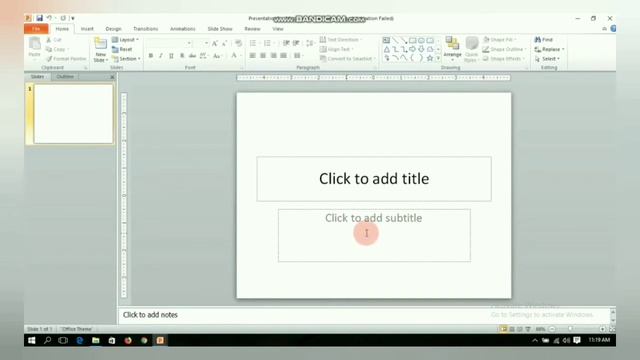Open the File tab
The width and height of the screenshot is (640, 360).
(x=36, y=29)
